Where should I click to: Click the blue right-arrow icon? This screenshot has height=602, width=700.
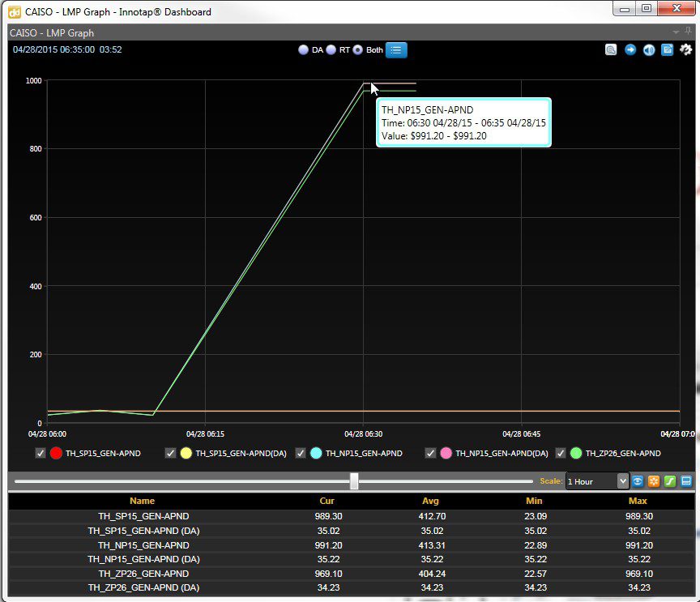630,49
